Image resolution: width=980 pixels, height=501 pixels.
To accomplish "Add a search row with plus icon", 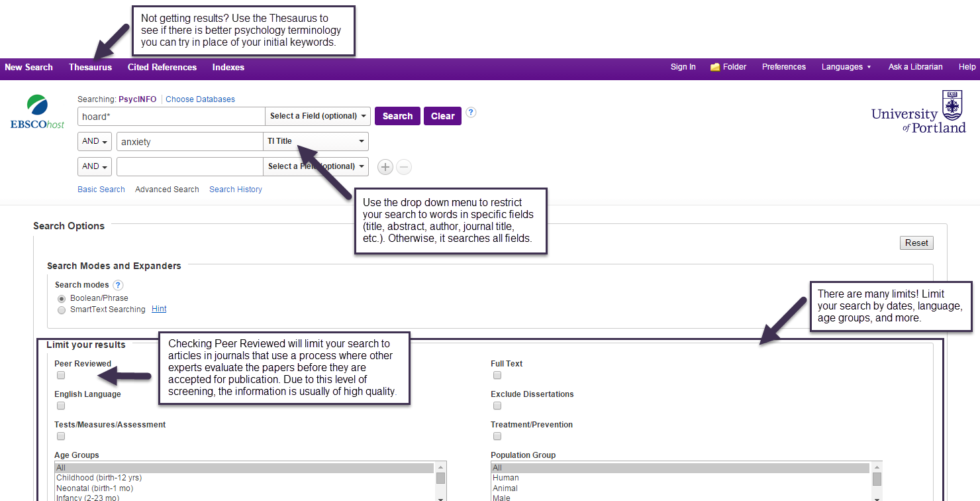I will point(385,167).
